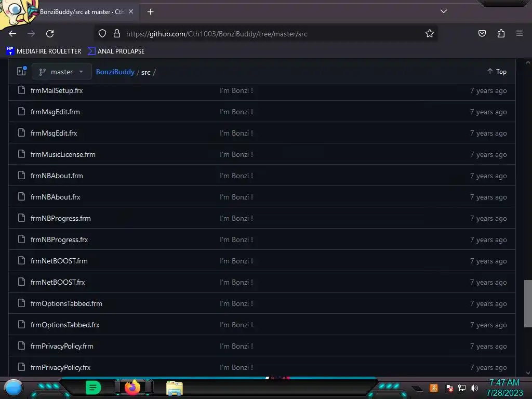Screen dimensions: 532x399
Task: Expand the file tree side panel
Action: click(x=22, y=71)
